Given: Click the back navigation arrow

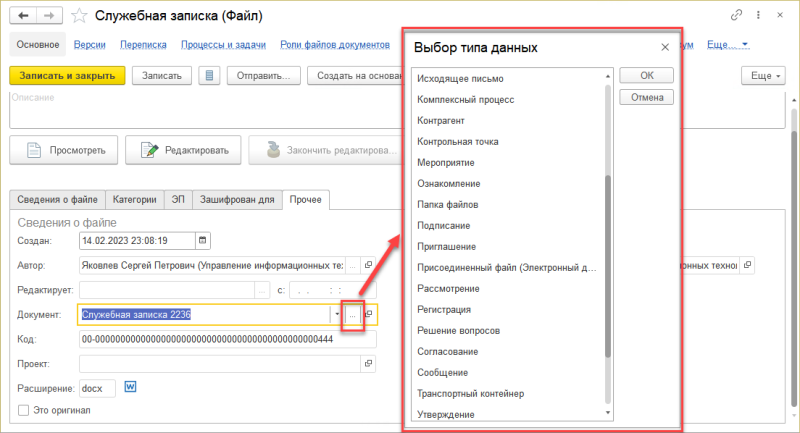Looking at the screenshot, I should (22, 16).
